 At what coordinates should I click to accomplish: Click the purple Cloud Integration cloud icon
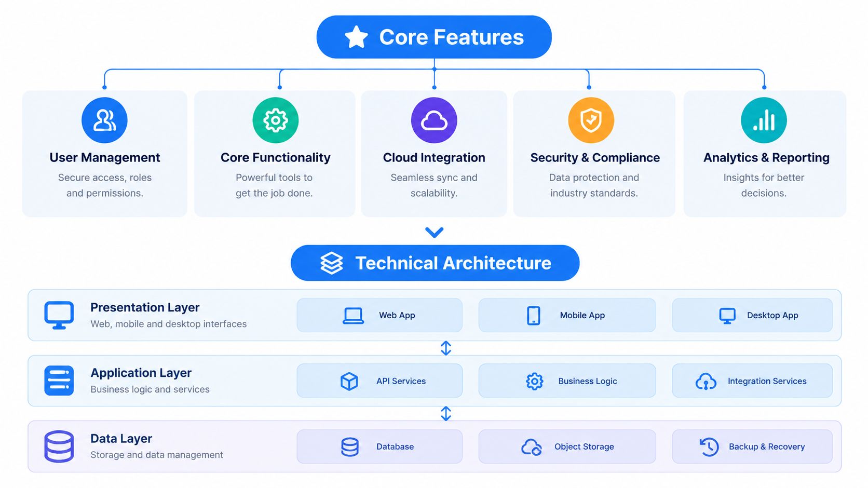point(434,120)
